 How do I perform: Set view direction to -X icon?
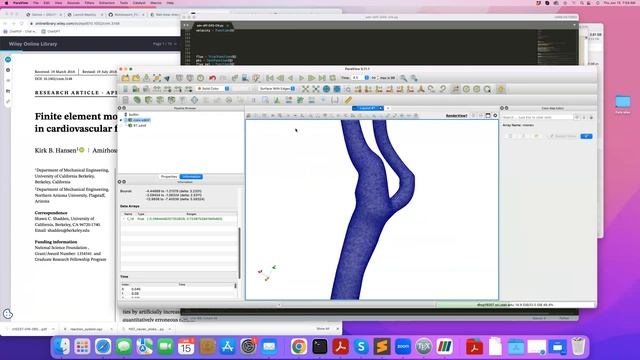point(369,89)
